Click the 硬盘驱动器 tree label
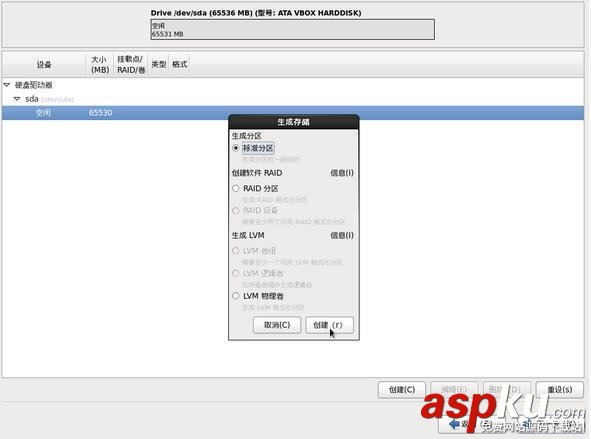 tap(34, 85)
